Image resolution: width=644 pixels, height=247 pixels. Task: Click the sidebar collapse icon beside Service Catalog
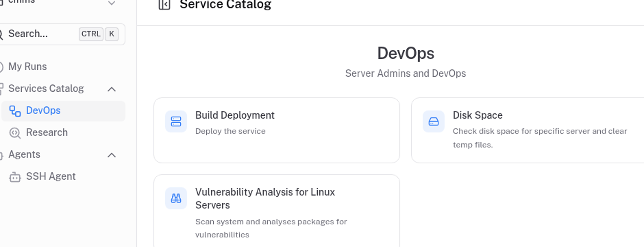[x=164, y=5]
